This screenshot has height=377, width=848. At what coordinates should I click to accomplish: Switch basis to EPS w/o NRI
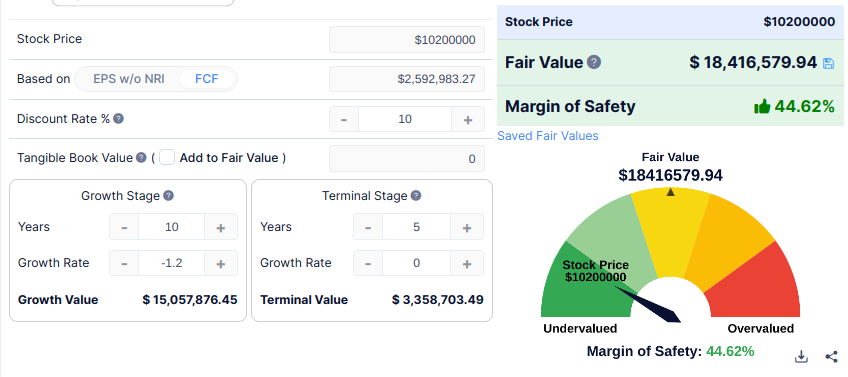pyautogui.click(x=129, y=79)
